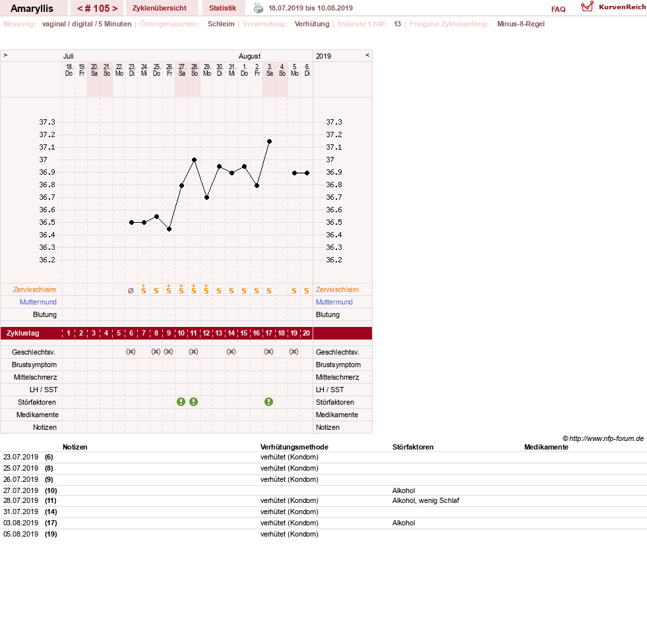Click 'vaginal / digital / 5 Minuten' value

[86, 24]
